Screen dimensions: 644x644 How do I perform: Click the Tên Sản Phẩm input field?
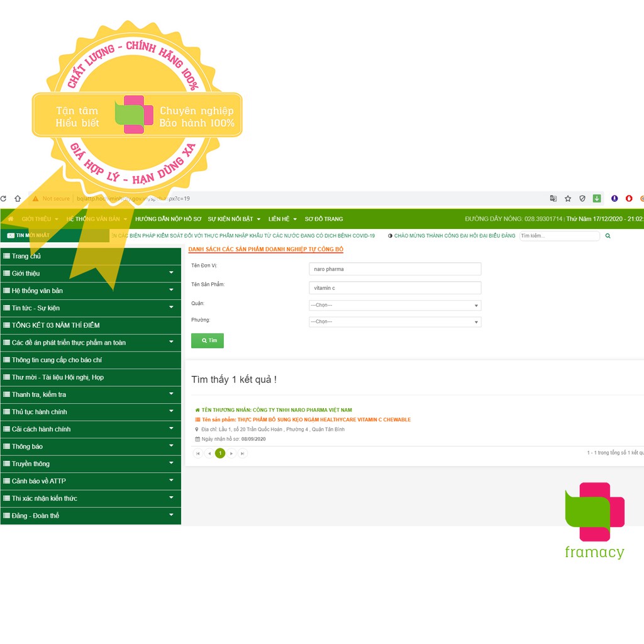pyautogui.click(x=395, y=288)
